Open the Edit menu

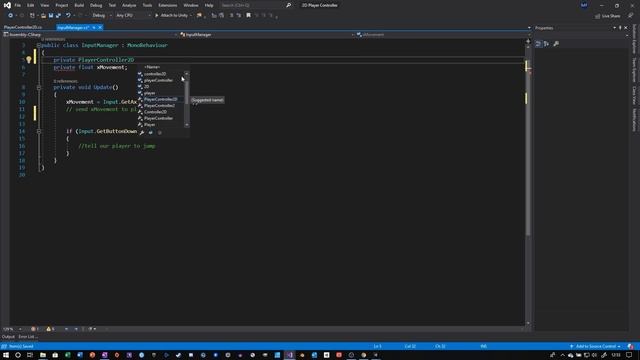pos(31,5)
